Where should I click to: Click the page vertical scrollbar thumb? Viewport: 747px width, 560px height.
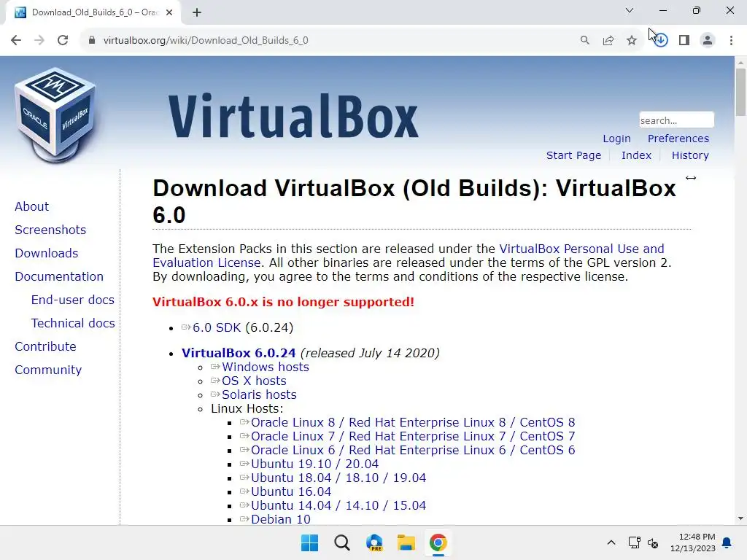coord(740,93)
